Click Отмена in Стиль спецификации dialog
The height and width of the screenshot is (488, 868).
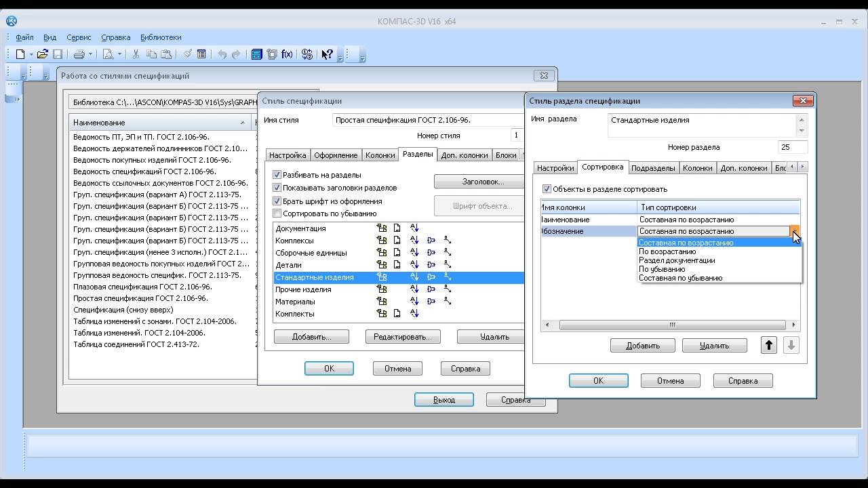click(x=397, y=369)
